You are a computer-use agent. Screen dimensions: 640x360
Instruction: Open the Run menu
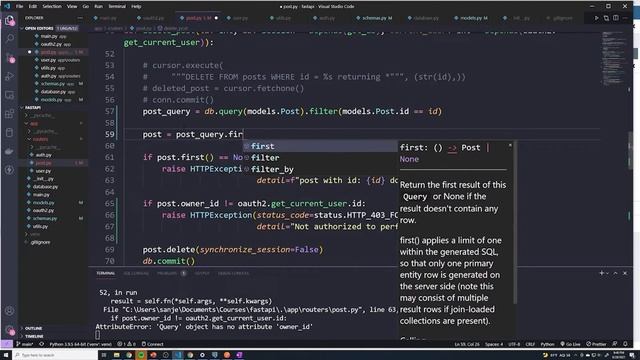click(x=98, y=6)
